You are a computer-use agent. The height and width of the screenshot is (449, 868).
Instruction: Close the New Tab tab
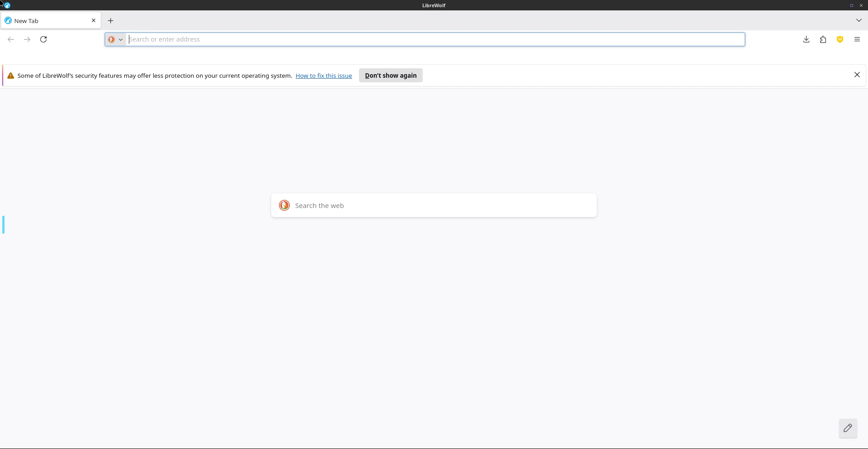(x=94, y=20)
